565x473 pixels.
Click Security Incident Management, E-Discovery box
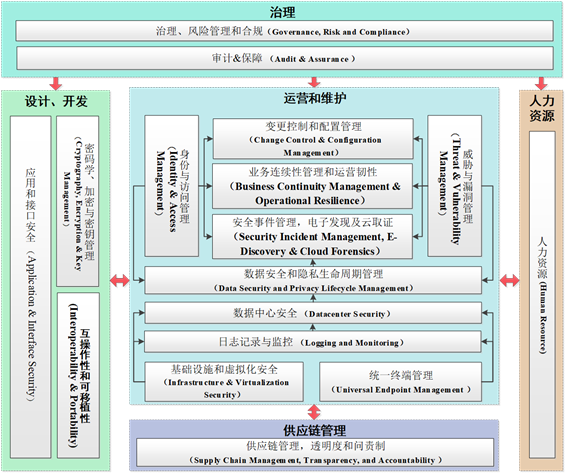(312, 237)
